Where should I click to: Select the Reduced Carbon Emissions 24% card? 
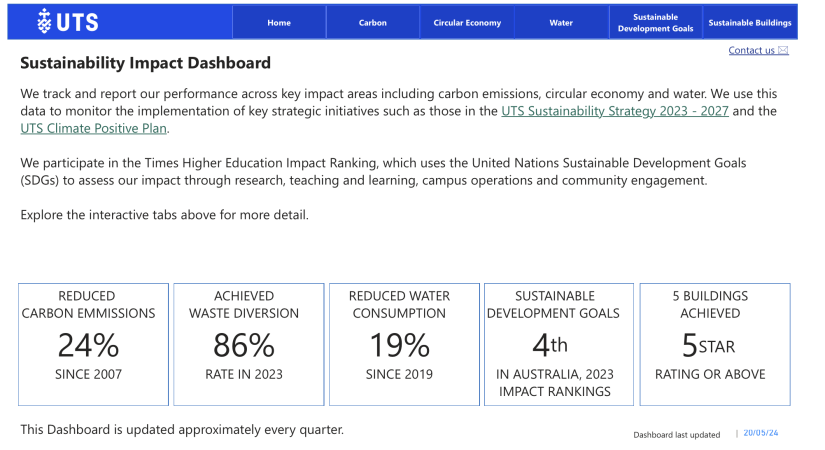pos(94,344)
